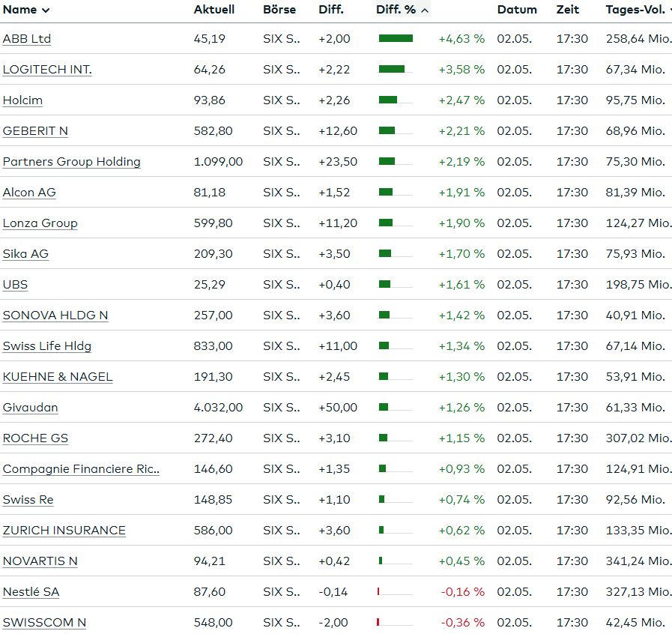Click the +2,21 % value for GEBERIT
Screen dimensions: 672x634
pos(461,130)
